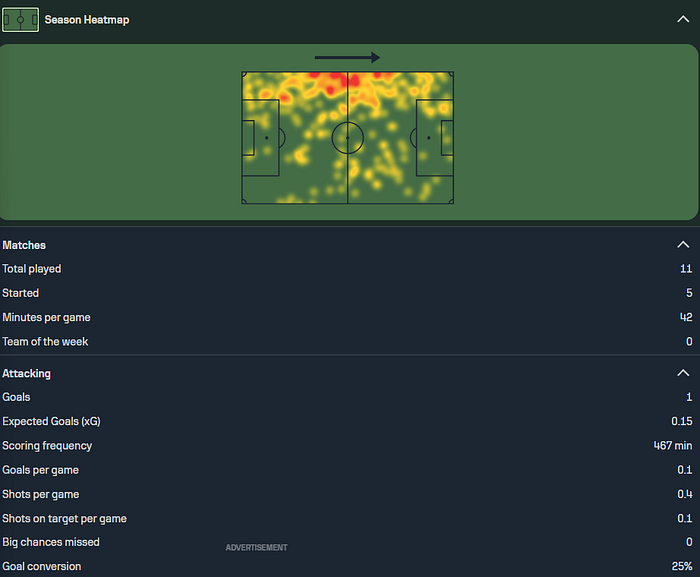Click the 467 min scoring frequency value
The image size is (700, 577).
click(x=673, y=446)
